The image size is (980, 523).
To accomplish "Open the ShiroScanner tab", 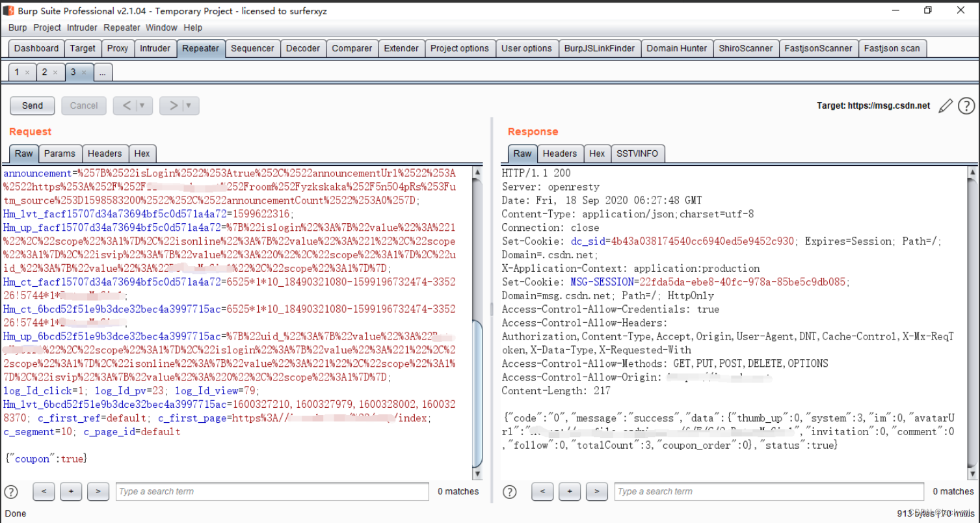I will pyautogui.click(x=746, y=48).
